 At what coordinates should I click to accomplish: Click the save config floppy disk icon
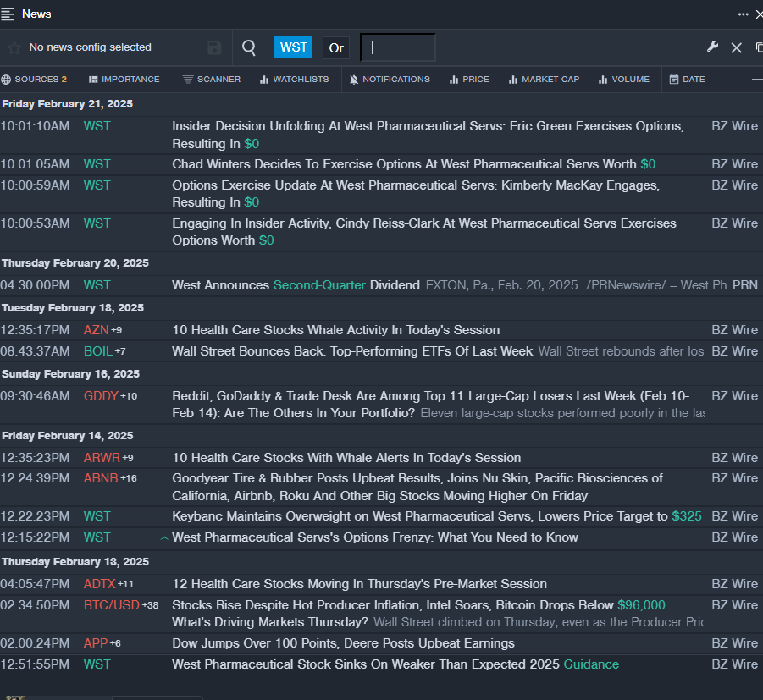214,47
